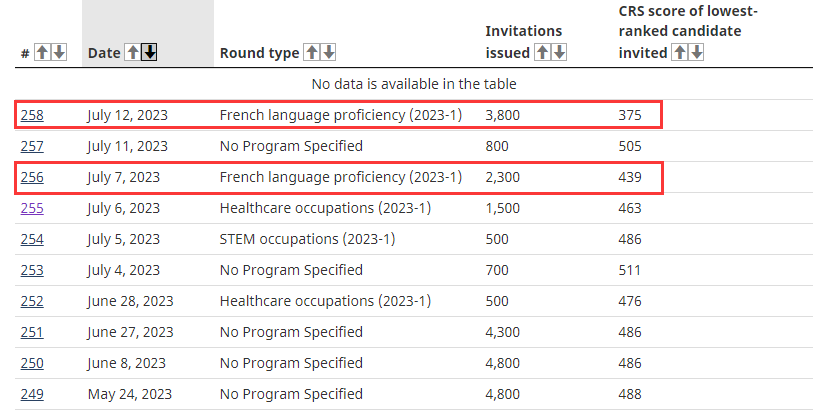
Task: Open round 258 link
Action: click(x=32, y=115)
